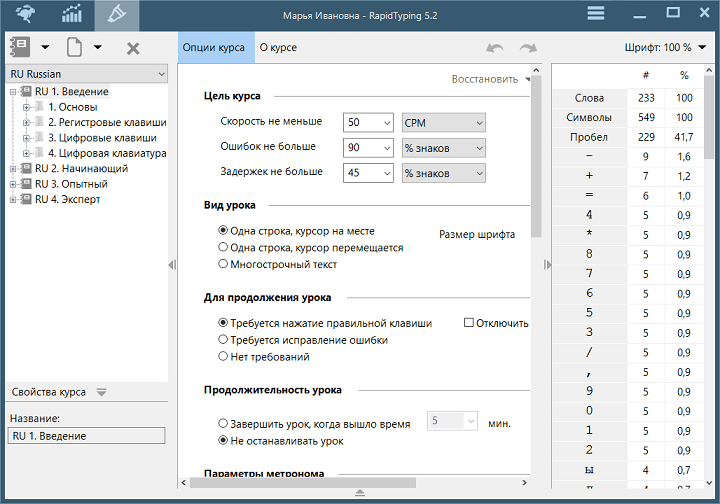Screen dimensions: 720x504
Task: Open the typing lesson mode icon
Action: tap(25, 14)
